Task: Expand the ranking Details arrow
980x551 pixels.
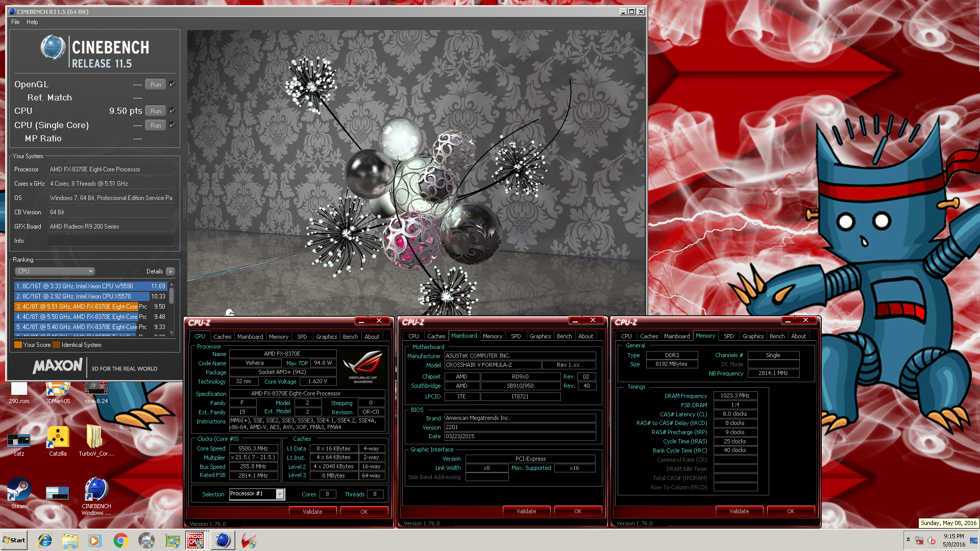Action: (x=170, y=271)
